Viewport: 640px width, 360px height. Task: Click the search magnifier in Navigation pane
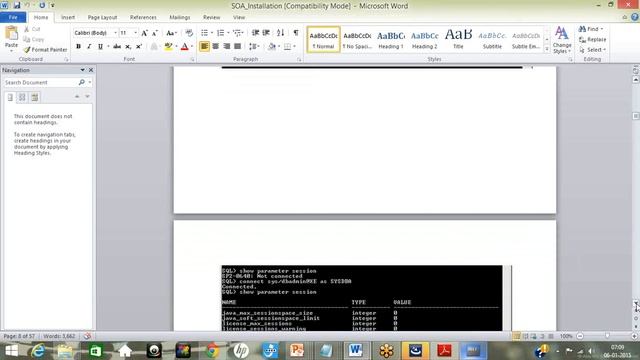(82, 82)
